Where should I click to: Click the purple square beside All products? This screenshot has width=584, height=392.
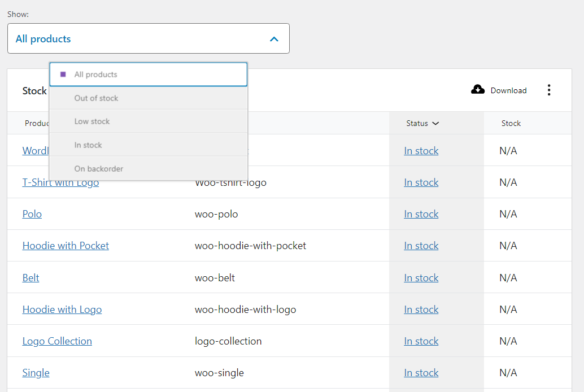pyautogui.click(x=64, y=74)
